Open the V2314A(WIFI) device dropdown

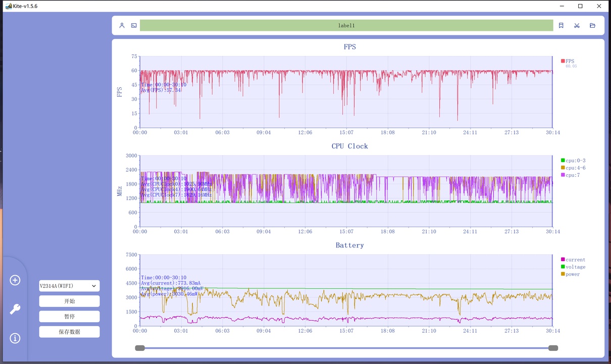pyautogui.click(x=70, y=286)
